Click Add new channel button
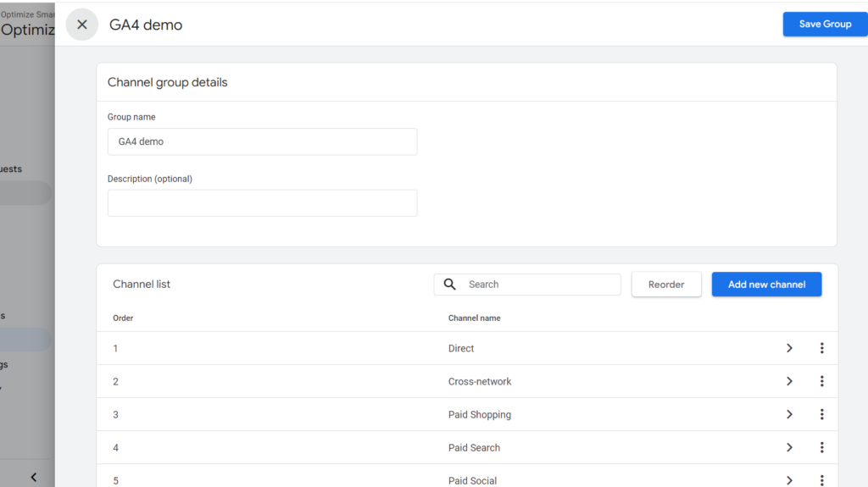This screenshot has width=868, height=487. coord(766,285)
